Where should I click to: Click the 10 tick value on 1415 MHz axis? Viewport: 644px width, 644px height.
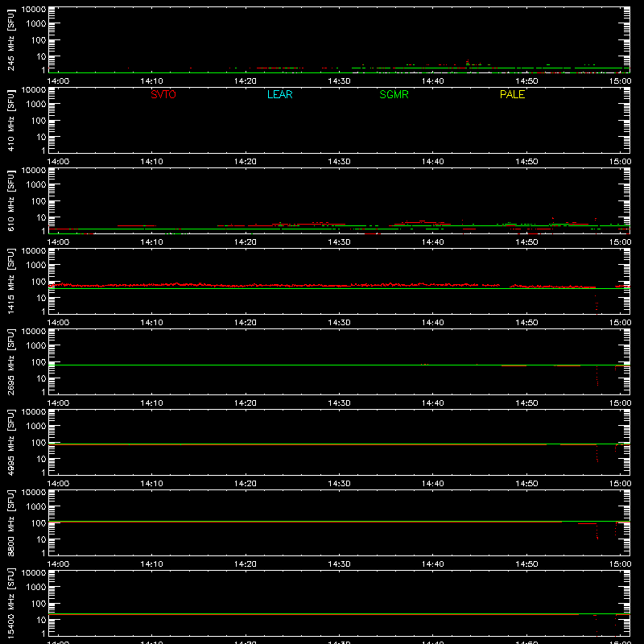point(41,298)
